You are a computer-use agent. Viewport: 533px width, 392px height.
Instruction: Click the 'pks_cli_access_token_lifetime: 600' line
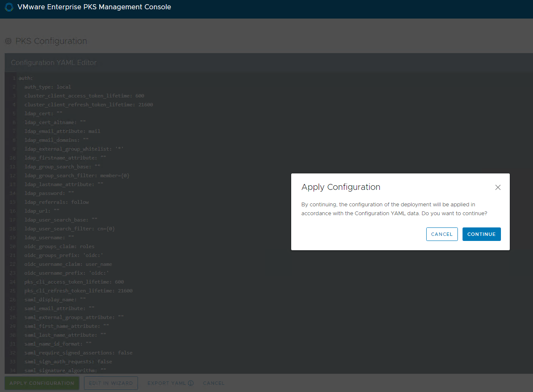(x=74, y=282)
